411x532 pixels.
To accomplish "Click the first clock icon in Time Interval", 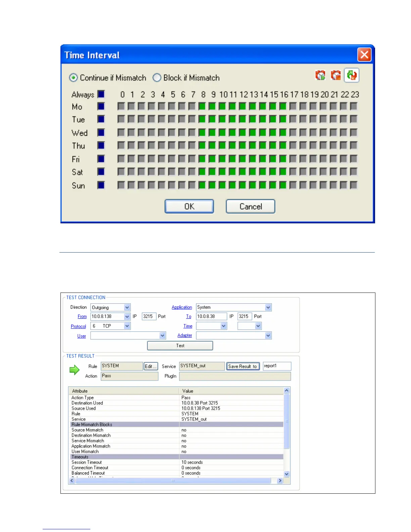I will point(320,75).
